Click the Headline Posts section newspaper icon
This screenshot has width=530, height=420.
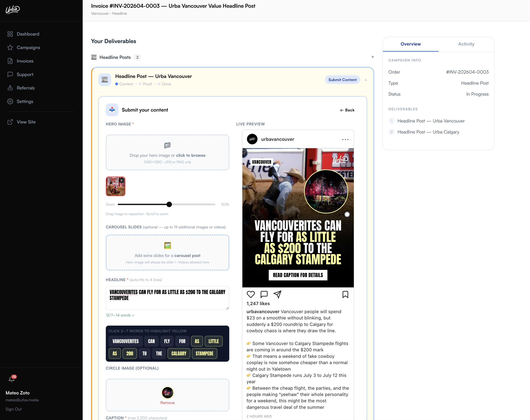pos(94,57)
